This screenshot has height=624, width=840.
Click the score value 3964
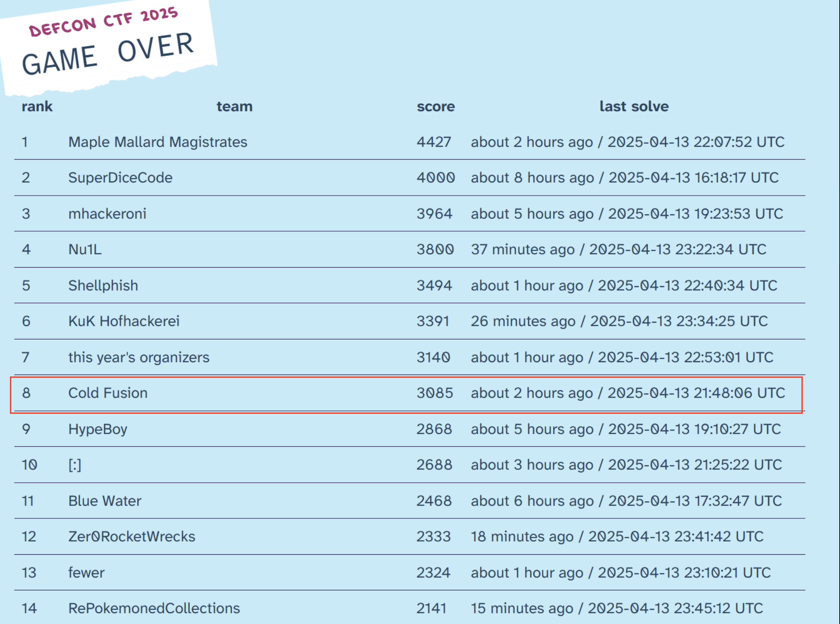click(x=434, y=214)
